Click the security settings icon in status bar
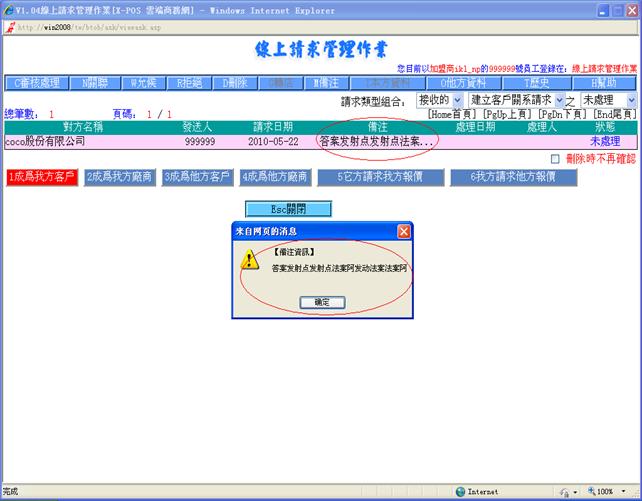The width and height of the screenshot is (642, 501). [562, 492]
